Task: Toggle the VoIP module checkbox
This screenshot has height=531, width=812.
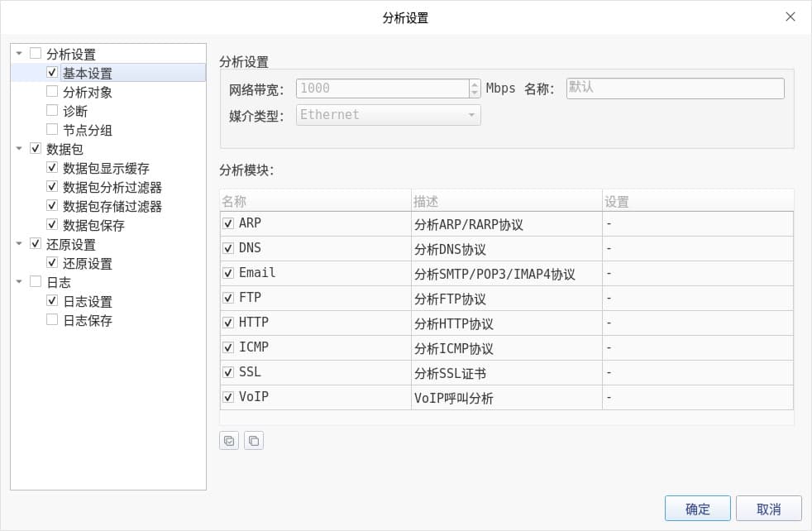Action: pyautogui.click(x=228, y=397)
